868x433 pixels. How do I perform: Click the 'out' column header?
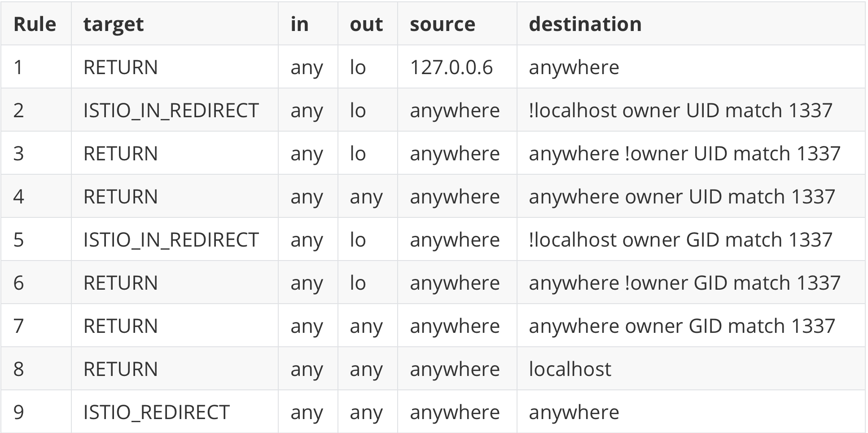[366, 24]
